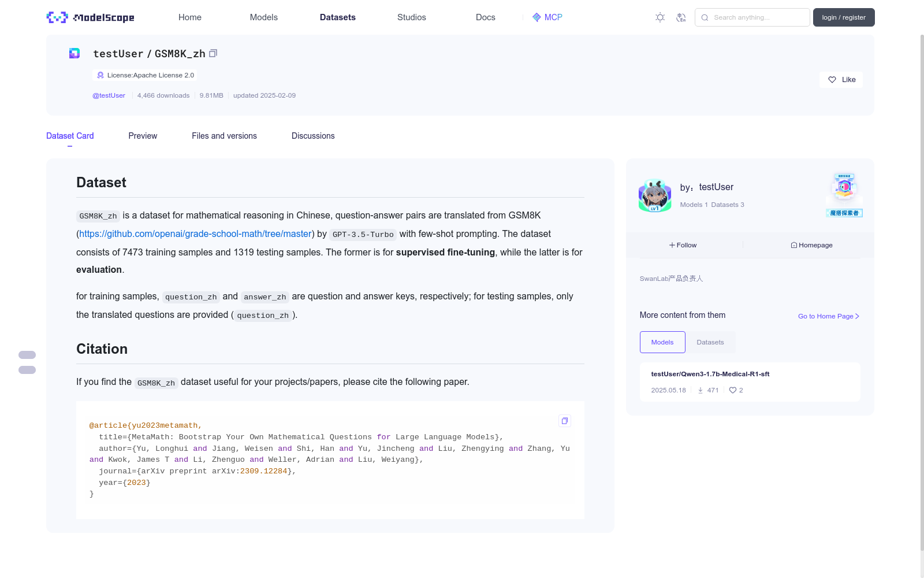
Task: Open the Studios menu
Action: pyautogui.click(x=412, y=17)
